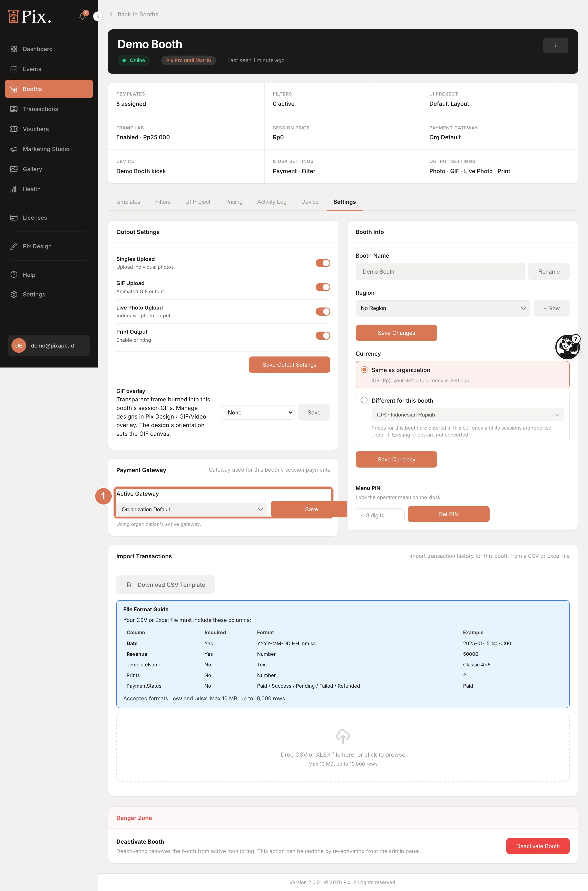
Task: Open the IDR Indonesian Rupiah currency dropdown
Action: (x=468, y=415)
